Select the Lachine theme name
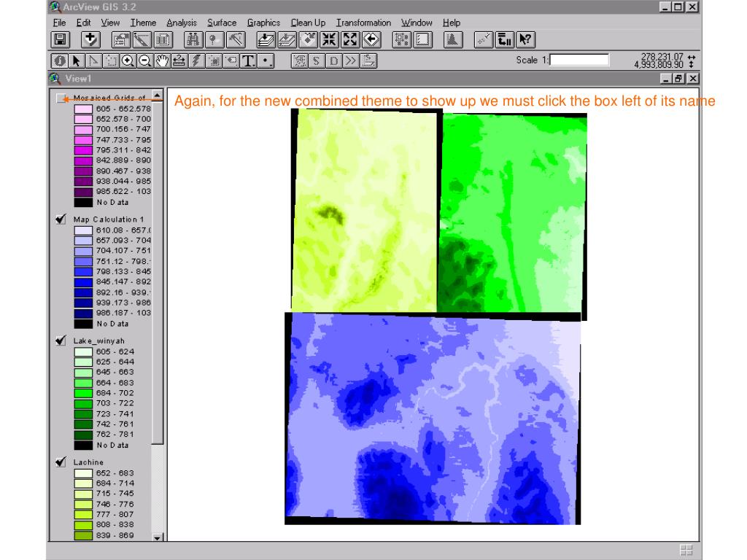The image size is (747, 560). 88,462
